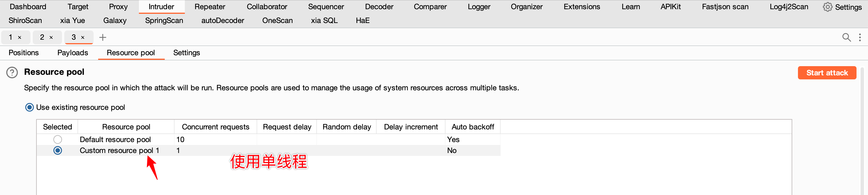Open the Comparer tab
Screen dimensions: 868x195
430,7
